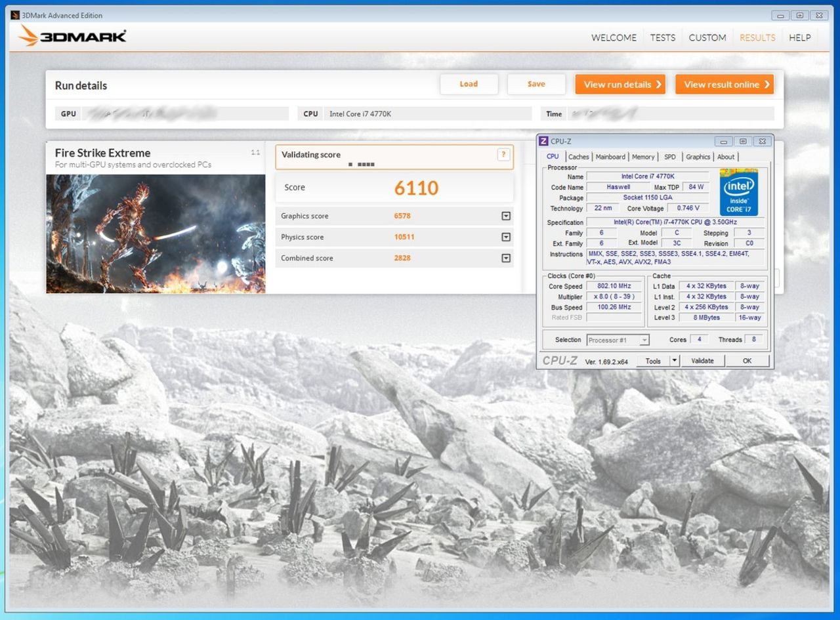Switch to the SPD tab in CPU-Z

tap(669, 157)
